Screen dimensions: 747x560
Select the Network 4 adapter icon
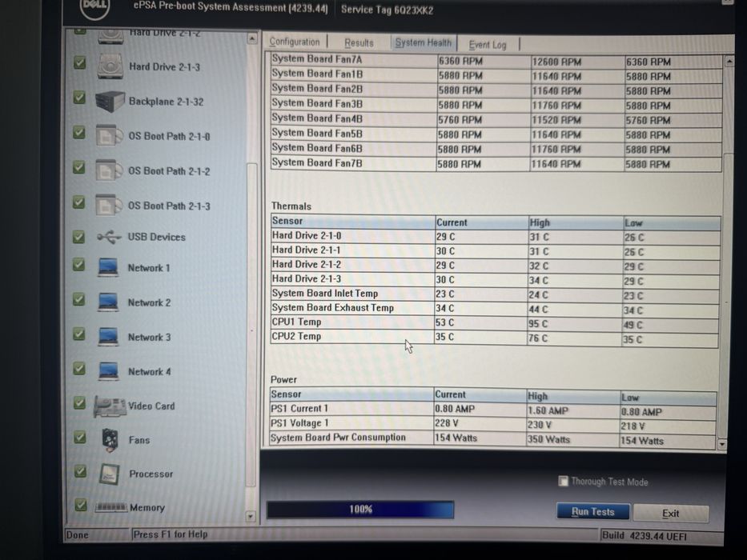click(x=108, y=371)
